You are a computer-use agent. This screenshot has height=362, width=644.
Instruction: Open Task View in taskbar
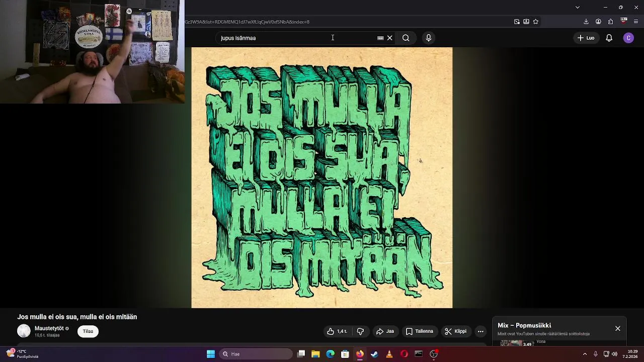pyautogui.click(x=301, y=354)
